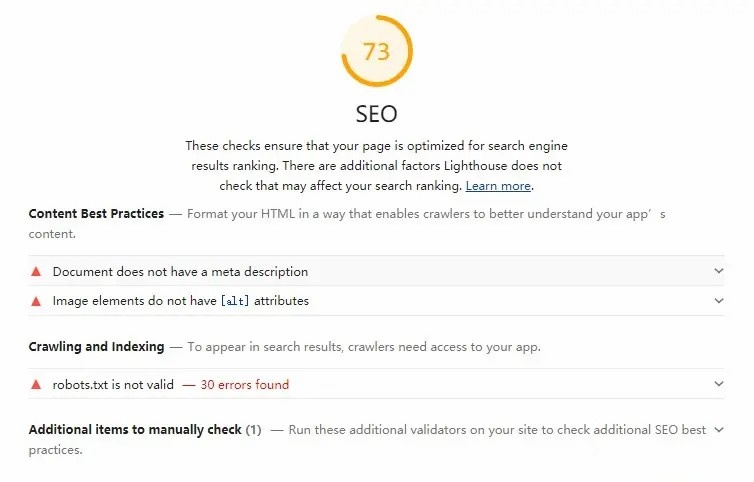Click the Crawling and Indexing heading
This screenshot has height=482, width=754.
coord(96,347)
